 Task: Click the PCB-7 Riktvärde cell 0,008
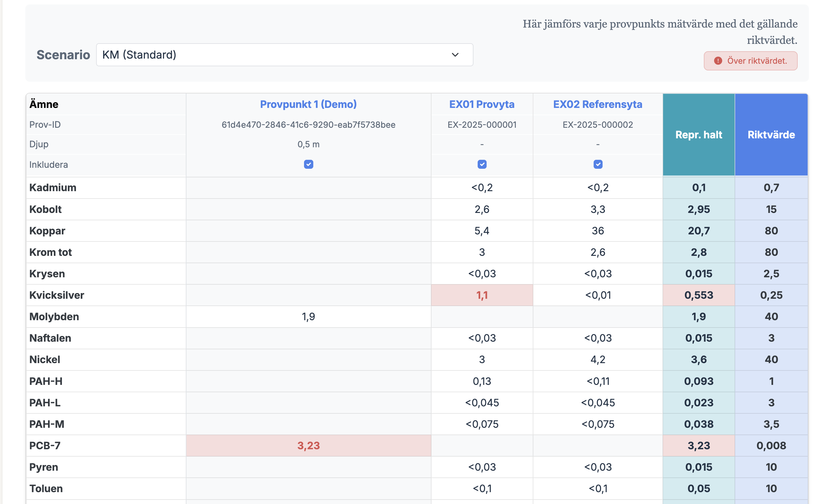(x=771, y=446)
